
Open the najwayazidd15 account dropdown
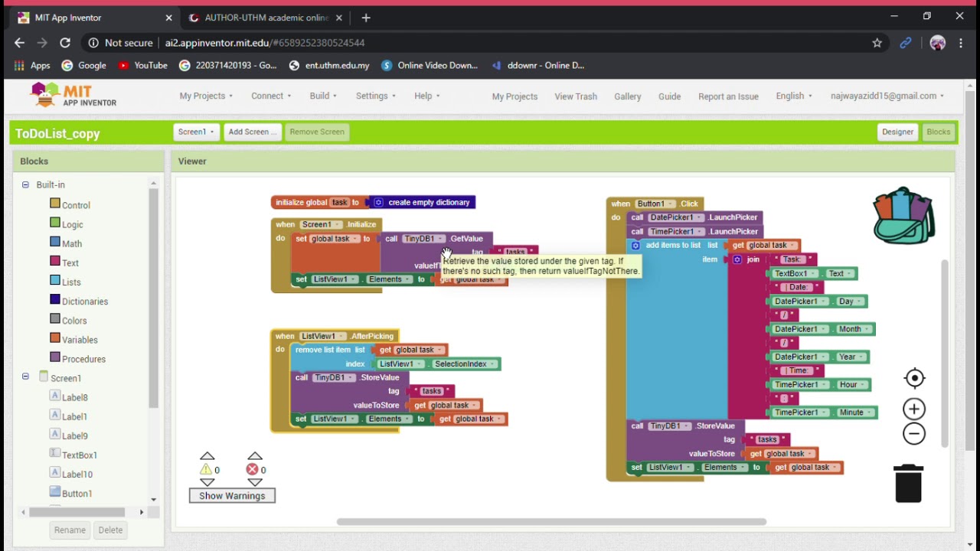[887, 96]
